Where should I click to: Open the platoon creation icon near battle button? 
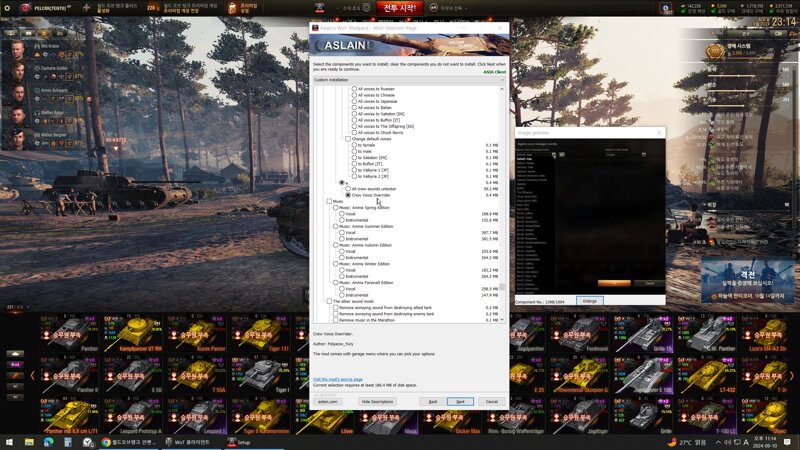(x=366, y=8)
